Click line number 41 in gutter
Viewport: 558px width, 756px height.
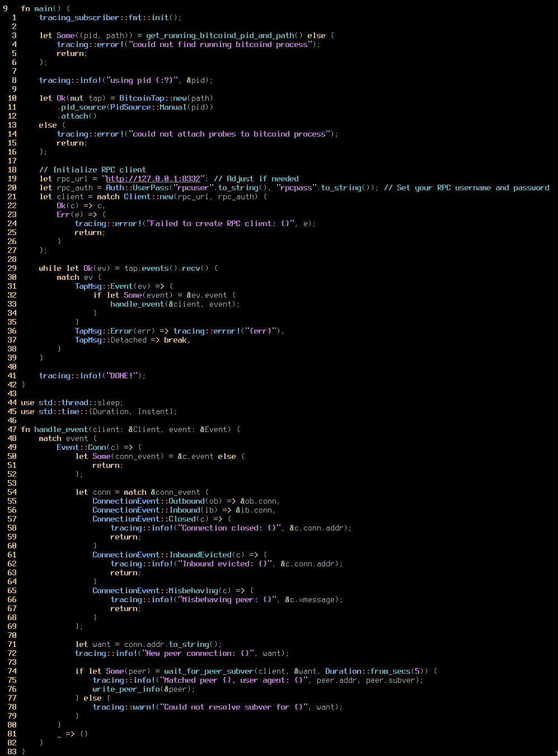[12, 375]
